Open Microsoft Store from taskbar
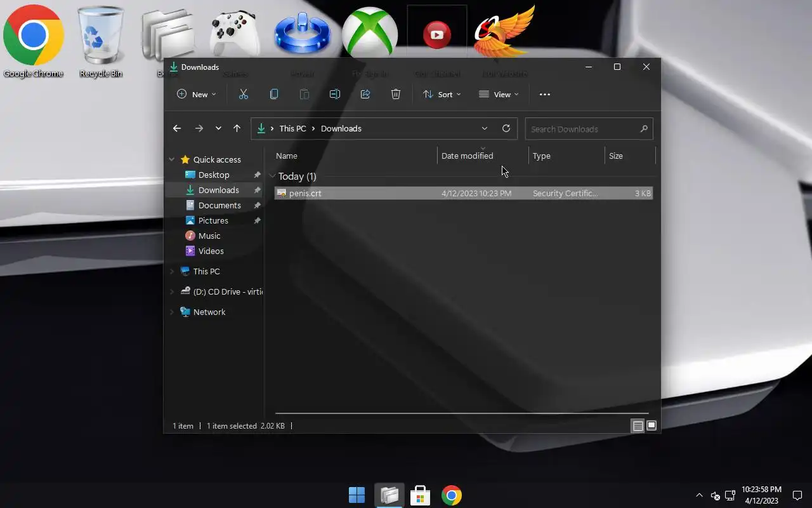Image resolution: width=812 pixels, height=508 pixels. coord(420,495)
